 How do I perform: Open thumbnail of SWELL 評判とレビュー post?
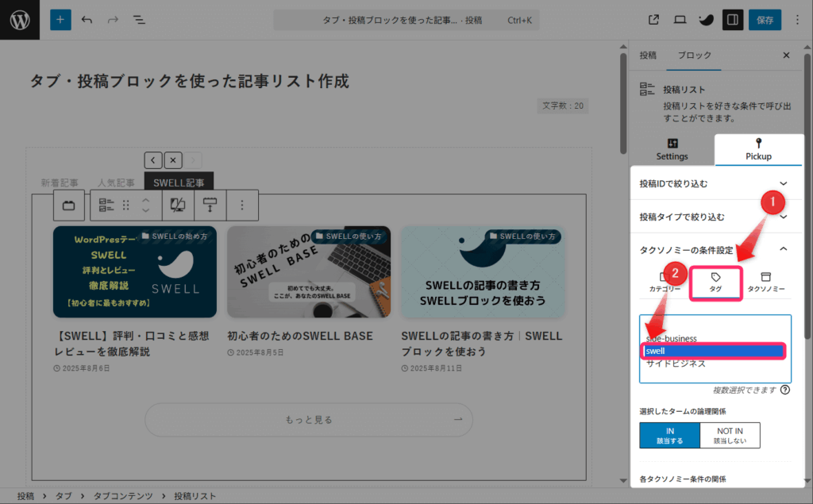pyautogui.click(x=135, y=271)
